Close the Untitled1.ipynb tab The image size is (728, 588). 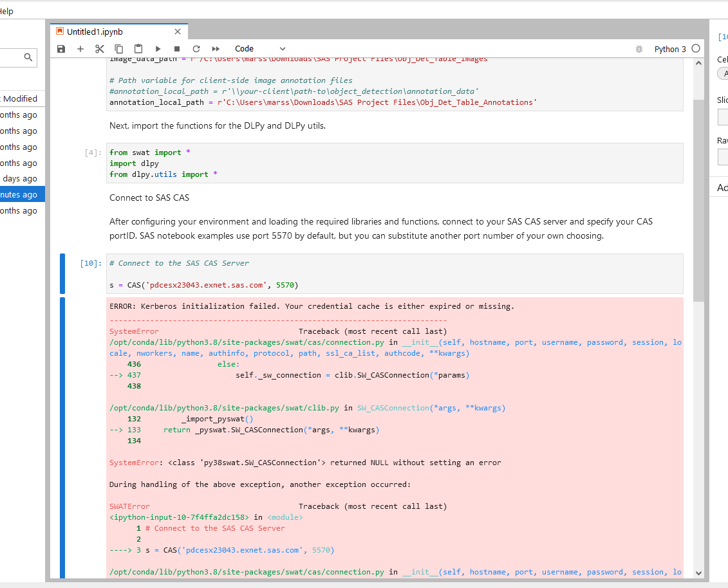point(178,32)
